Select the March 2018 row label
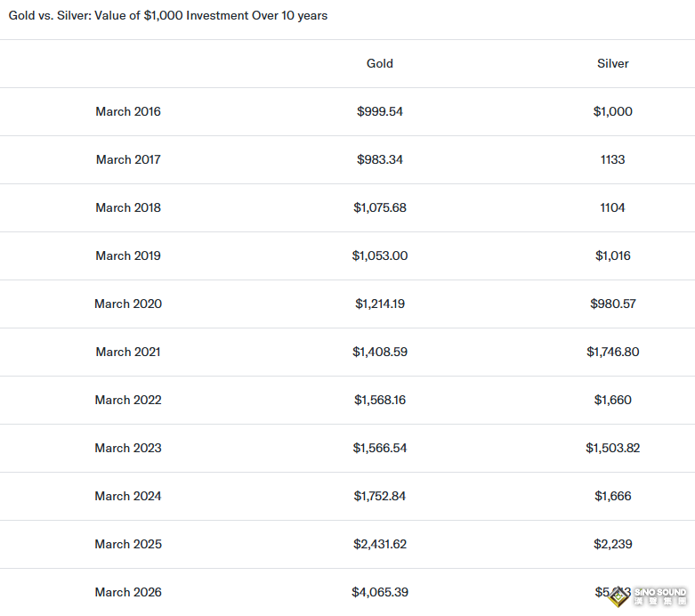 (x=128, y=207)
